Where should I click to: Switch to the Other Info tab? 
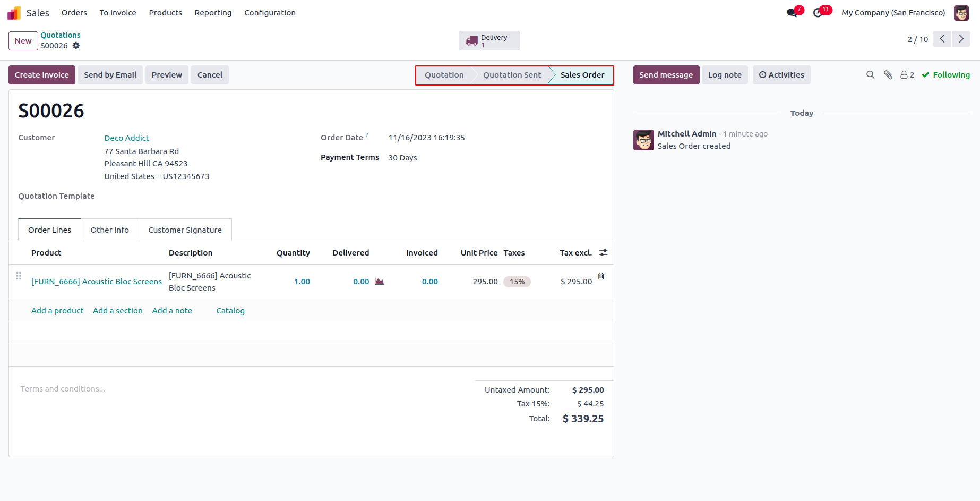[x=109, y=230]
